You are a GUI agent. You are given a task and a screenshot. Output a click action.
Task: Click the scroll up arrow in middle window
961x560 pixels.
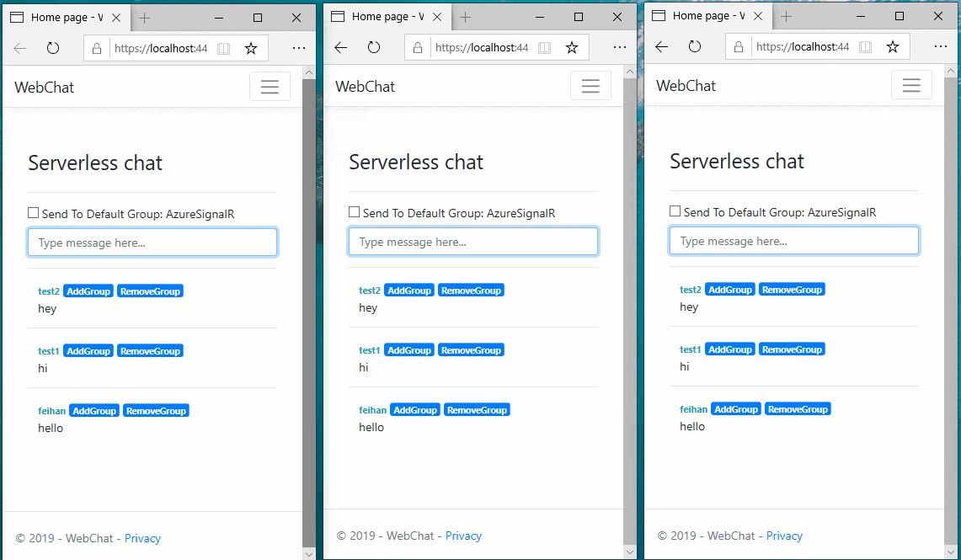click(x=629, y=72)
